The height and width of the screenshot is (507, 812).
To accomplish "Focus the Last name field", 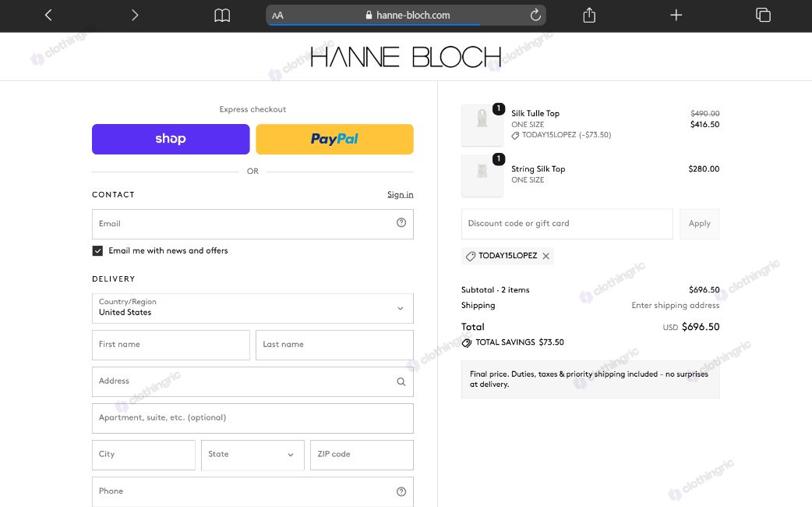I will click(334, 345).
